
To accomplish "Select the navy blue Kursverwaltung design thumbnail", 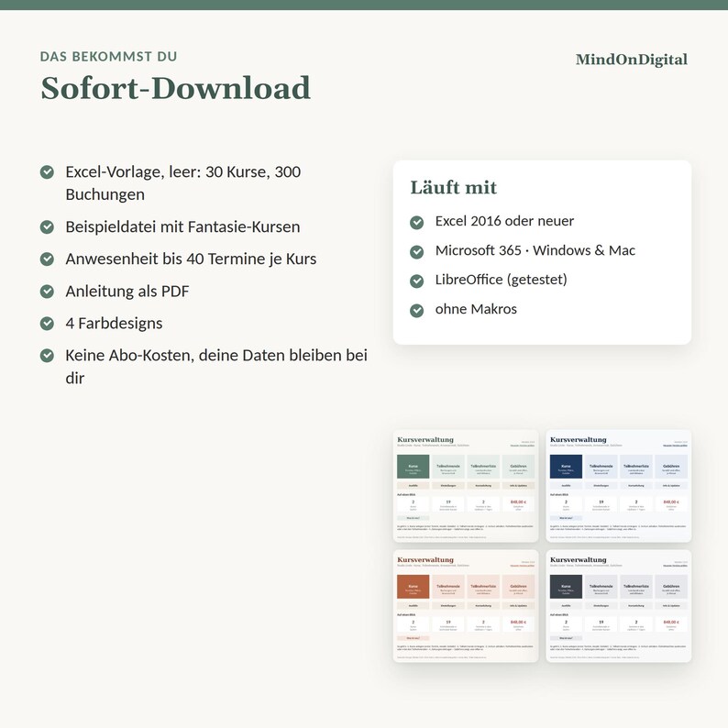I will click(x=618, y=486).
